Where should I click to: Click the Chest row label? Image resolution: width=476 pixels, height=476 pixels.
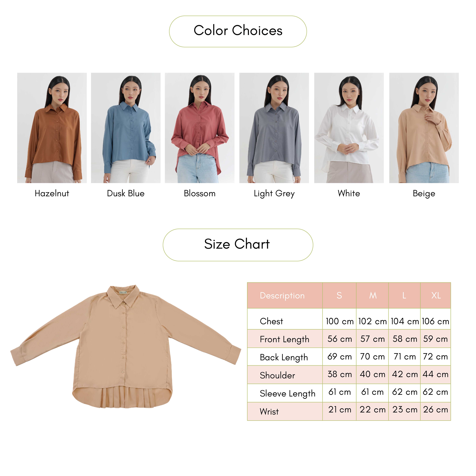pos(271,321)
